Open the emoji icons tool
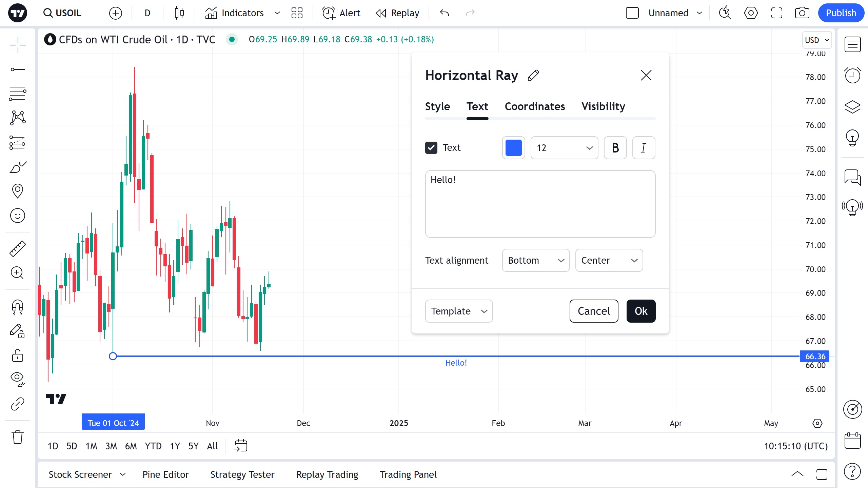 click(x=17, y=216)
